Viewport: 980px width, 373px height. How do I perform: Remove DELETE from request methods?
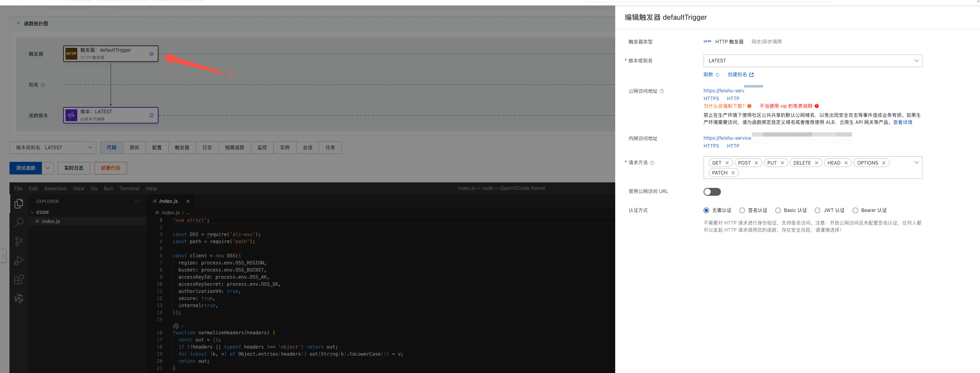817,163
